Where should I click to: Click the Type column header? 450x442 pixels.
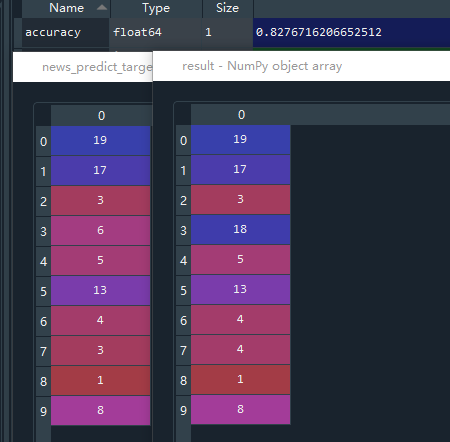(x=156, y=8)
